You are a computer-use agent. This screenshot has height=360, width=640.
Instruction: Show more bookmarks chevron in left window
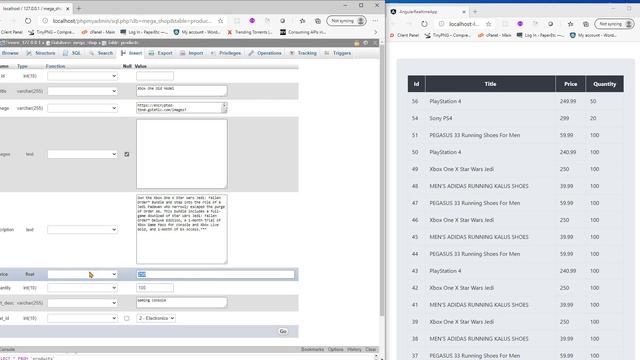pyautogui.click(x=376, y=32)
